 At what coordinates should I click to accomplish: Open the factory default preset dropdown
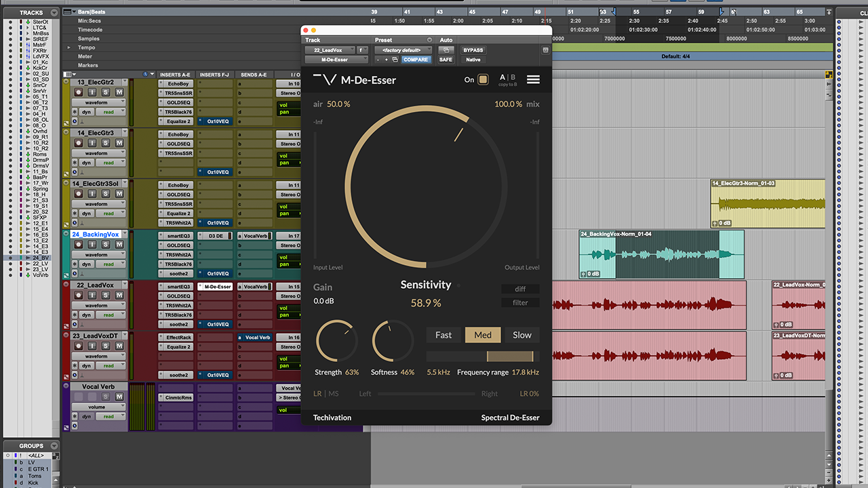pyautogui.click(x=403, y=50)
